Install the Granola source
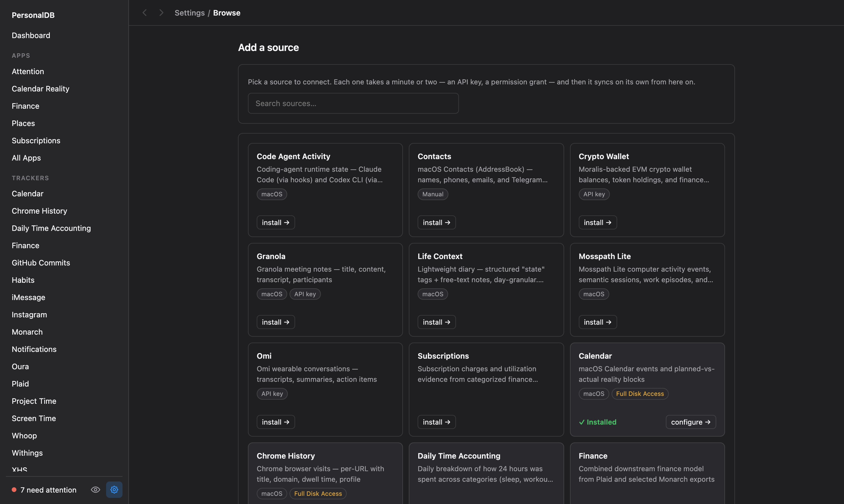Image resolution: width=844 pixels, height=504 pixels. click(276, 322)
